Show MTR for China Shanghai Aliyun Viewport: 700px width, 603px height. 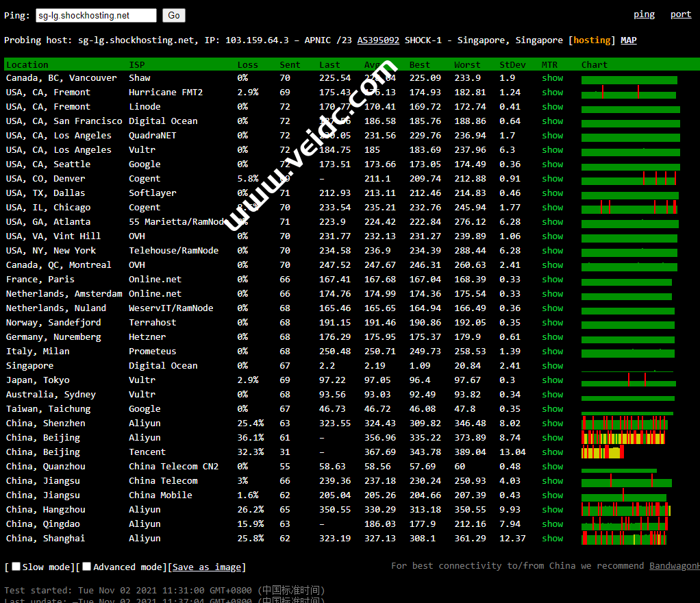coord(552,539)
